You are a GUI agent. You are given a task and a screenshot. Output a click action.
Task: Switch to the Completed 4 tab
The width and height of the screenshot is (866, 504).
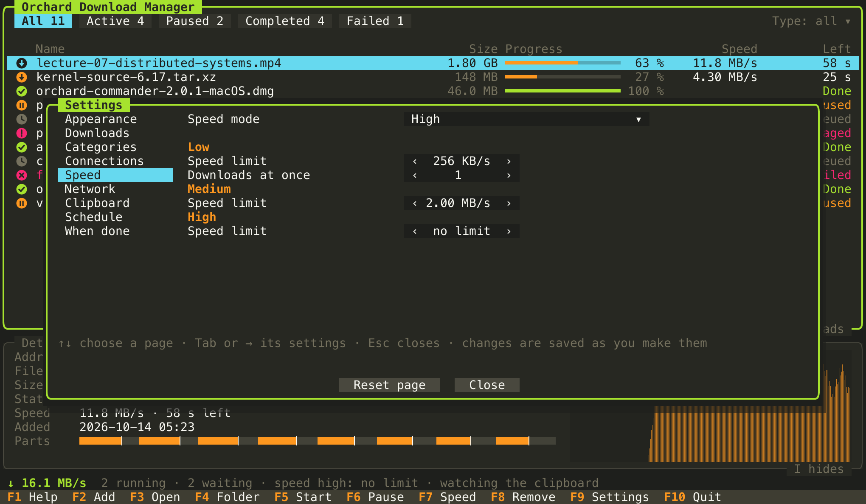(x=285, y=21)
